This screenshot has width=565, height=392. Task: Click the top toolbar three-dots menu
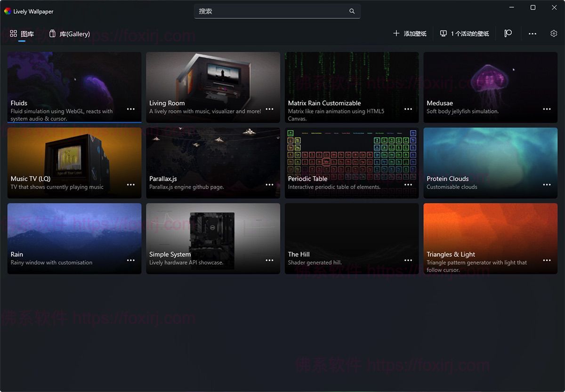533,34
